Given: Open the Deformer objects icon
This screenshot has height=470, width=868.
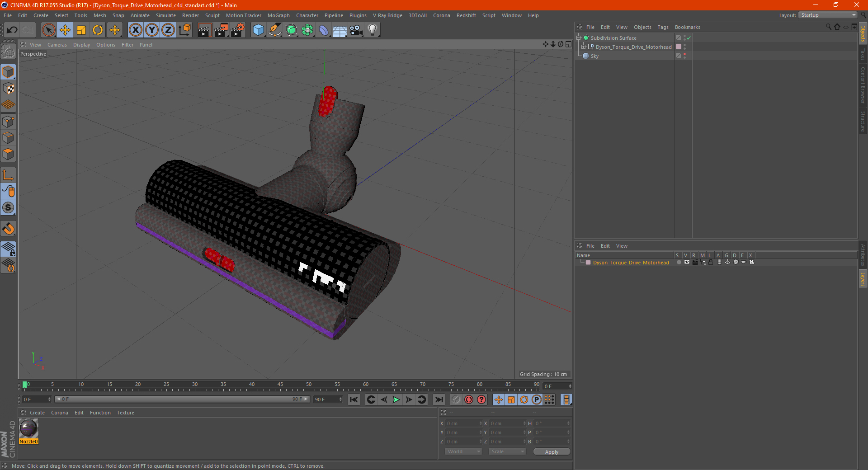Looking at the screenshot, I should pos(324,30).
